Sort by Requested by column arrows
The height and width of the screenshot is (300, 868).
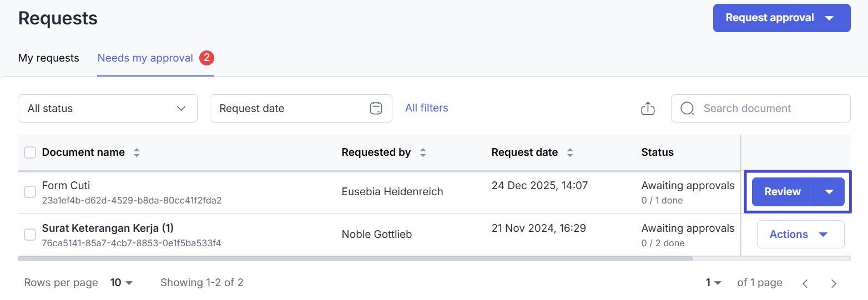point(423,152)
